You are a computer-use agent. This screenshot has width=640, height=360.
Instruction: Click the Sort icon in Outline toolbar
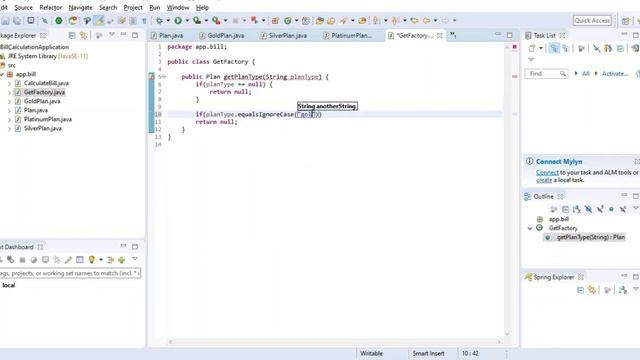(x=577, y=209)
